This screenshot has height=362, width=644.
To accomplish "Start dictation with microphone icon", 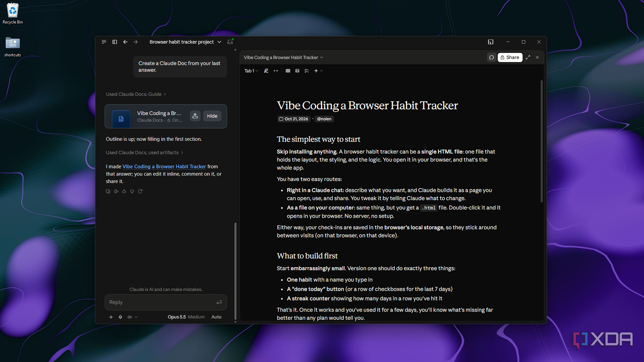I will (120, 317).
